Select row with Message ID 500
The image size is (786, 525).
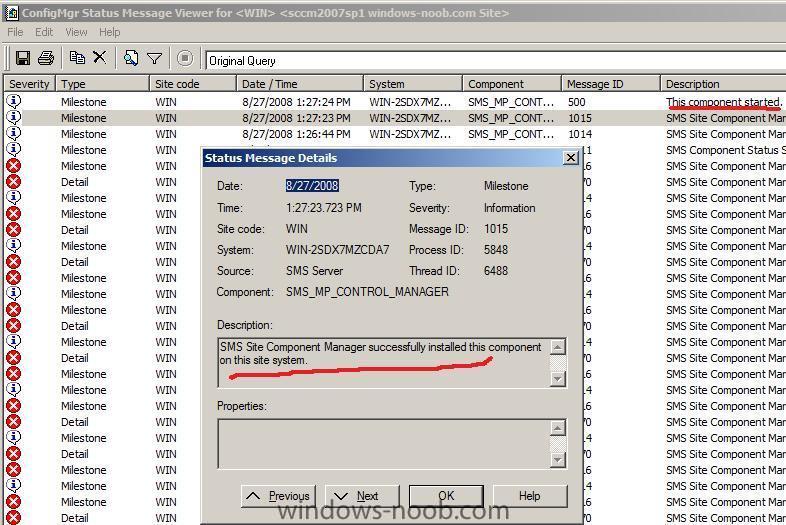pos(395,102)
